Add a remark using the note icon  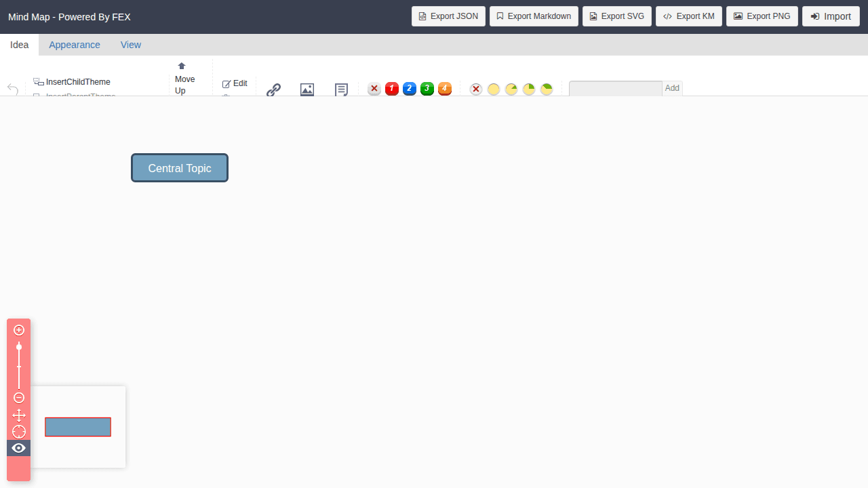[341, 89]
